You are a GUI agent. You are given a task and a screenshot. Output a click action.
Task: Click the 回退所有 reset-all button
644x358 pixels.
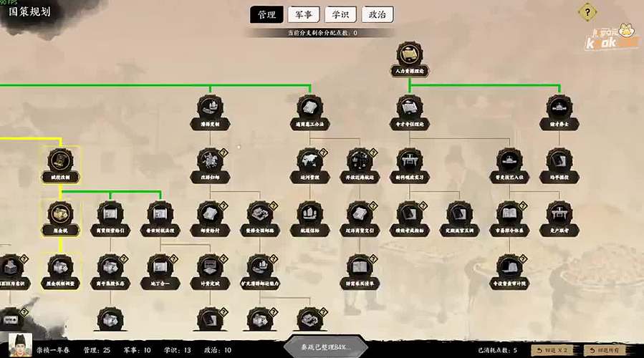tap(605, 350)
